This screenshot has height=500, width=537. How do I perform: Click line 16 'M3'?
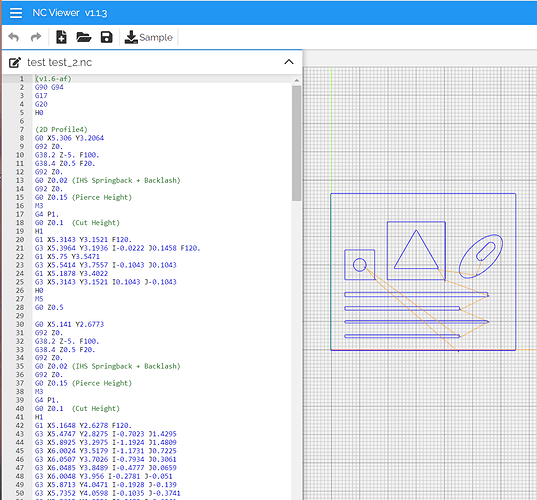point(39,206)
